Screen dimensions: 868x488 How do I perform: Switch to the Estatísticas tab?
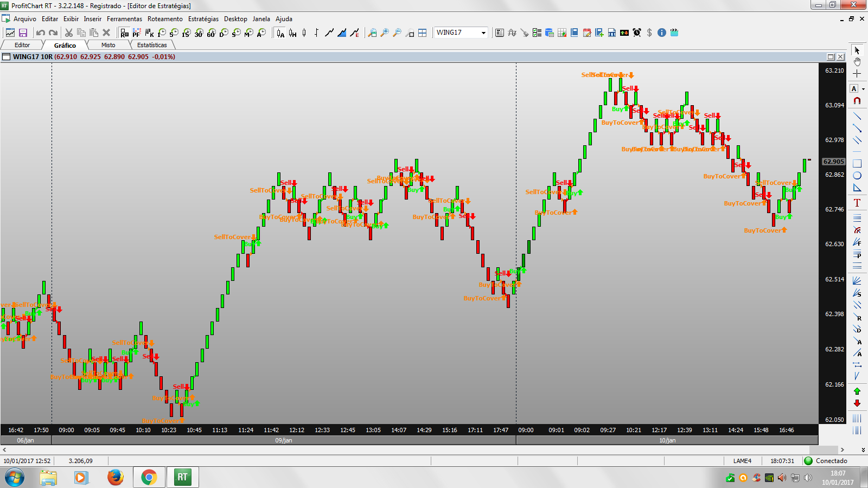(152, 45)
